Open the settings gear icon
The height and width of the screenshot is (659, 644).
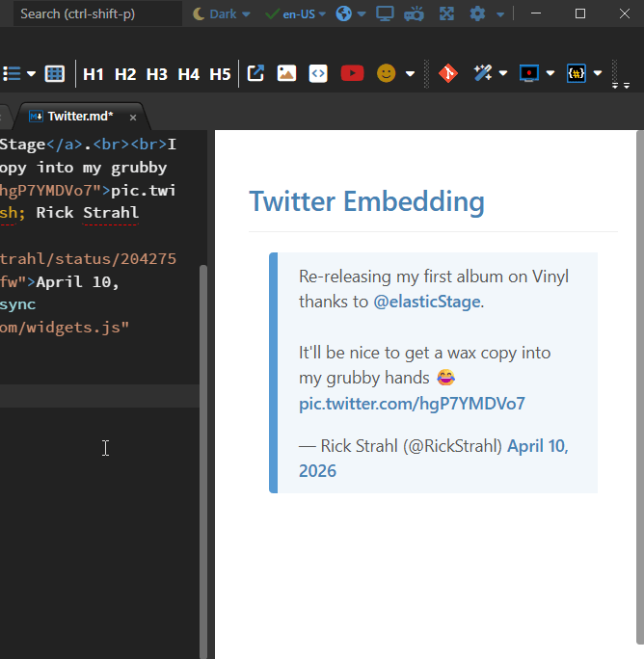coord(477,13)
